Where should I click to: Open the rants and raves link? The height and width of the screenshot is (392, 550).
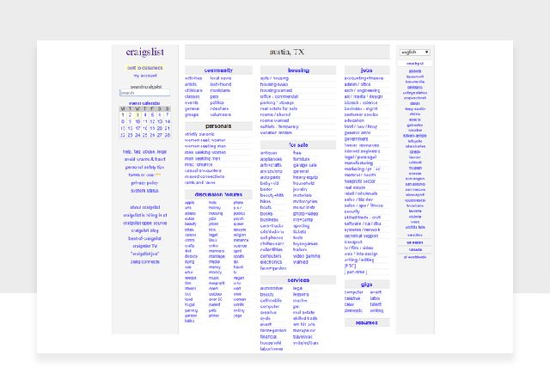[200, 182]
